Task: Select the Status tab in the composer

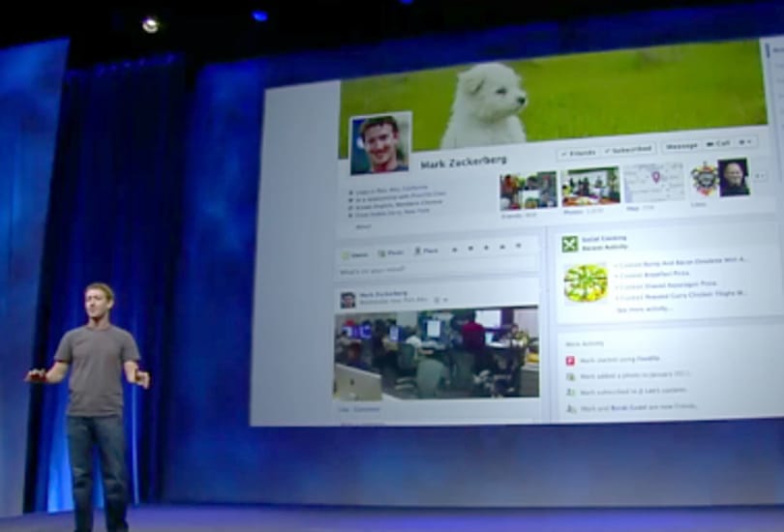Action: 355,254
